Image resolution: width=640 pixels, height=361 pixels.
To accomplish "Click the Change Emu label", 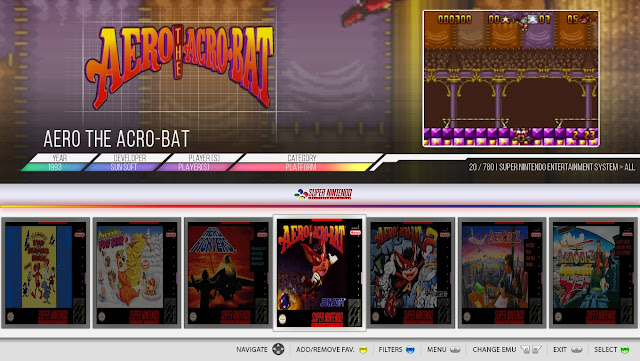I will point(494,350).
